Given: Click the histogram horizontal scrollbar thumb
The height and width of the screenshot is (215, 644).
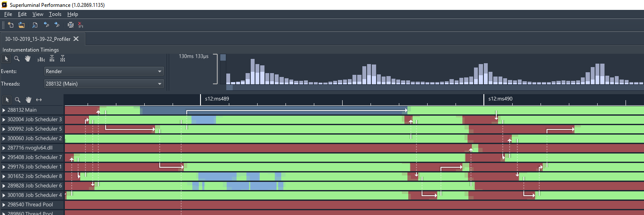Looking at the screenshot, I should coord(229,88).
